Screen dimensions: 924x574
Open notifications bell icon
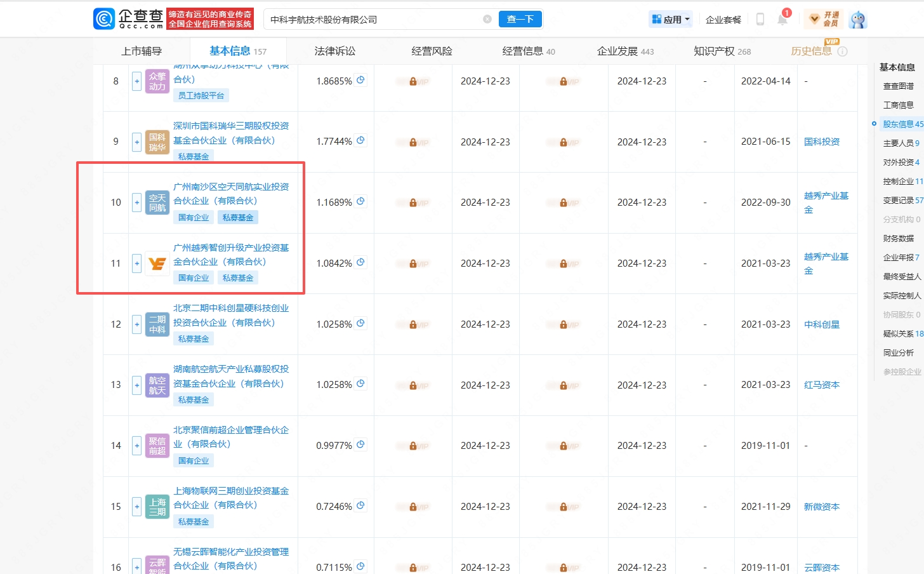pos(782,19)
